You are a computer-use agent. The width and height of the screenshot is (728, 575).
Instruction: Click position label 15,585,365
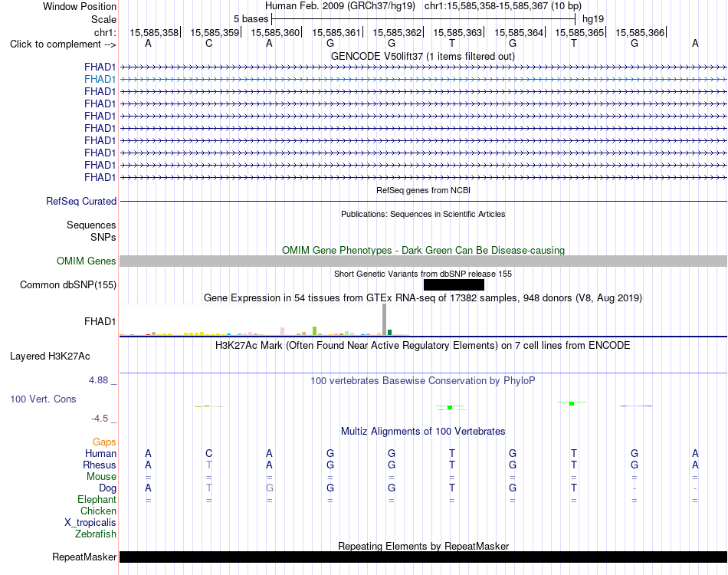(579, 32)
